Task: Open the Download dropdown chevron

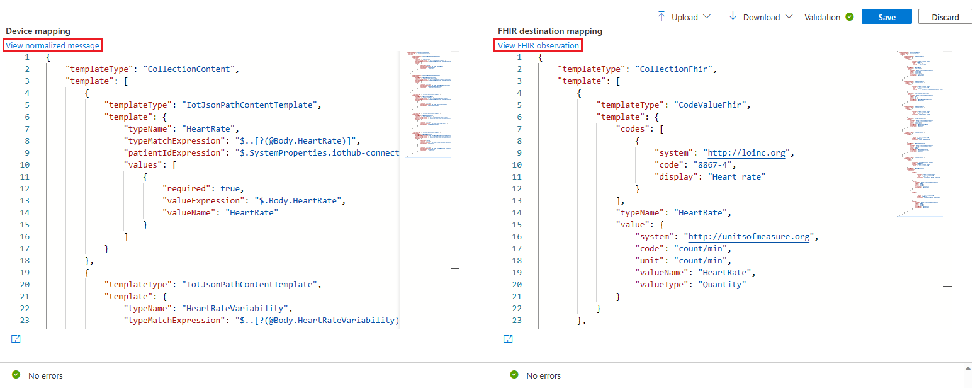Action: coord(789,17)
